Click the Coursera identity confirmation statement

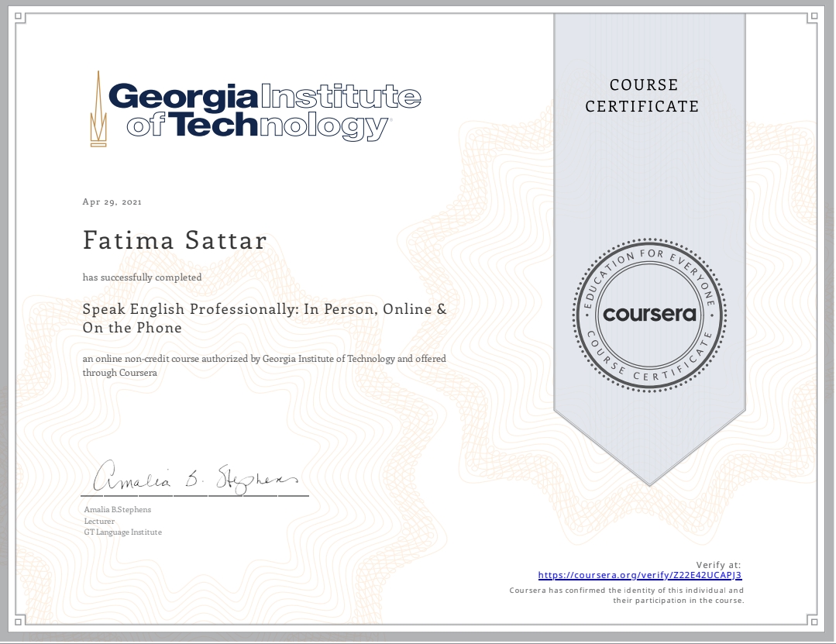(627, 595)
